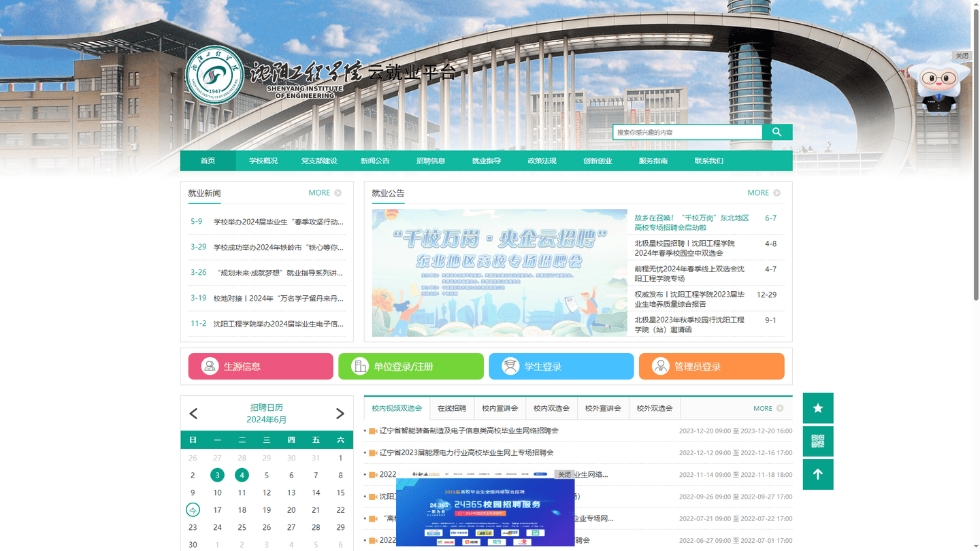Image resolution: width=980 pixels, height=551 pixels.
Task: Open announcement 权威发布 2023届毕业生培养质量综合报告
Action: click(689, 299)
